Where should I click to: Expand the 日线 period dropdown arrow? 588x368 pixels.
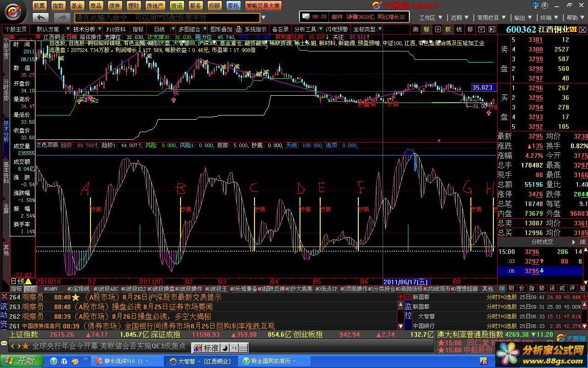(x=172, y=29)
